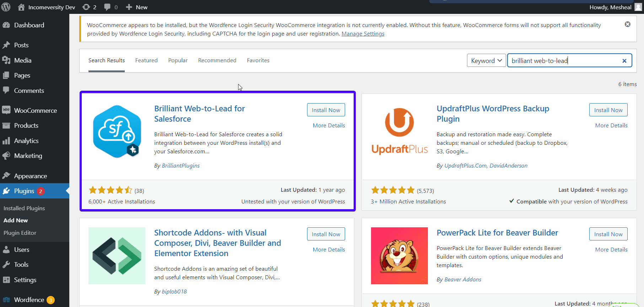This screenshot has width=644, height=307.
Task: Click the plus New icon
Action: (129, 7)
